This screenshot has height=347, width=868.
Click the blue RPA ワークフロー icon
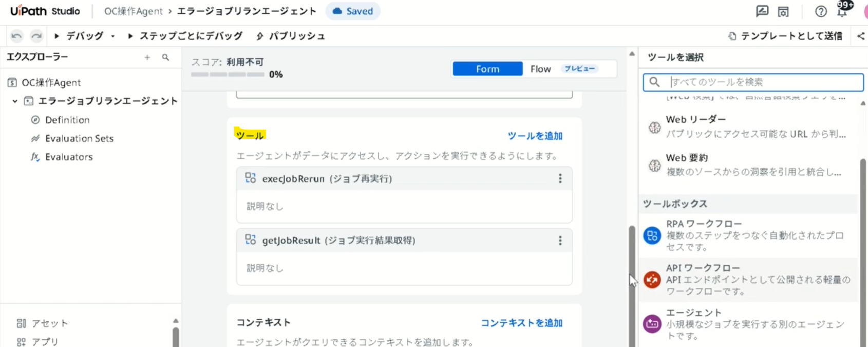point(652,235)
